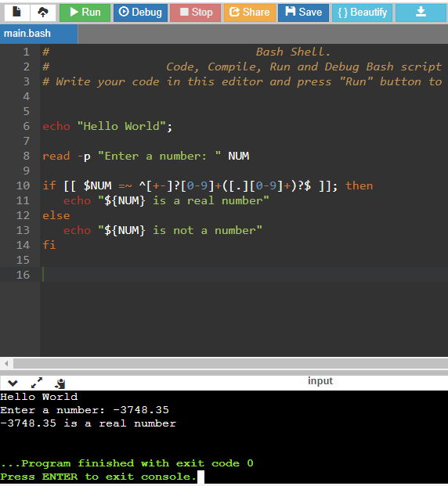Click the upload file cloud icon
The image size is (448, 486).
click(x=43, y=13)
